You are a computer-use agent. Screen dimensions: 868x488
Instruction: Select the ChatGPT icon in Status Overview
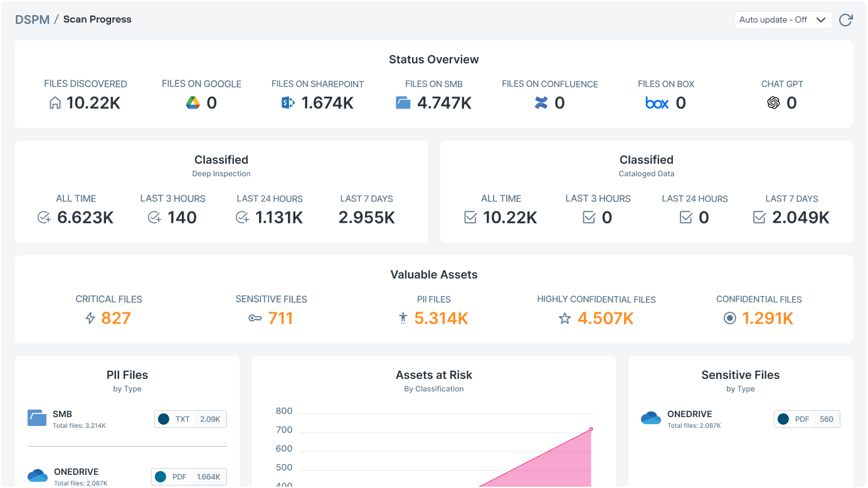[x=774, y=102]
